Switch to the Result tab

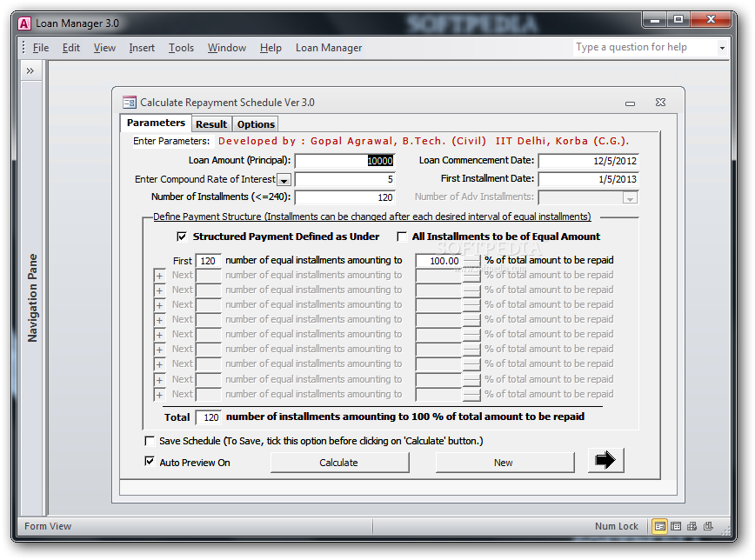[x=211, y=124]
